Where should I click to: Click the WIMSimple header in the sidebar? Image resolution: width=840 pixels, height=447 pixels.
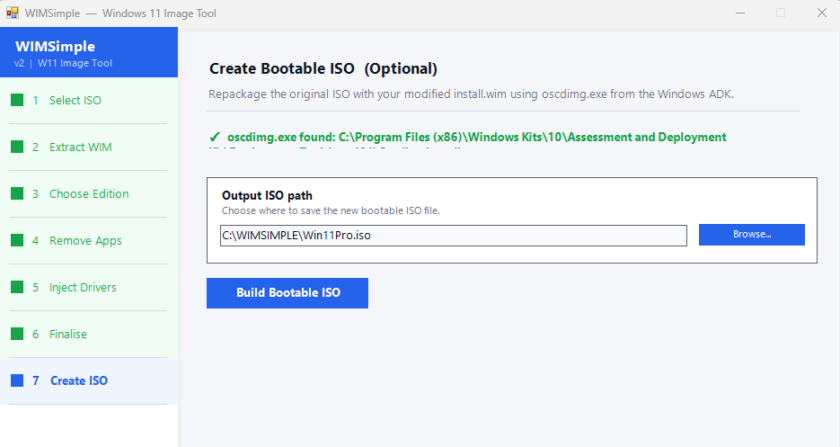point(53,46)
